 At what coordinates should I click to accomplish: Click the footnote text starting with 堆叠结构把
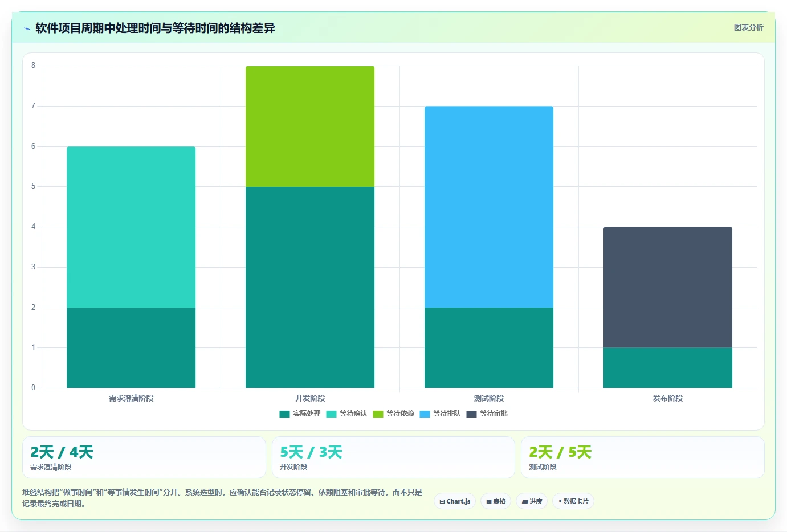pyautogui.click(x=222, y=498)
